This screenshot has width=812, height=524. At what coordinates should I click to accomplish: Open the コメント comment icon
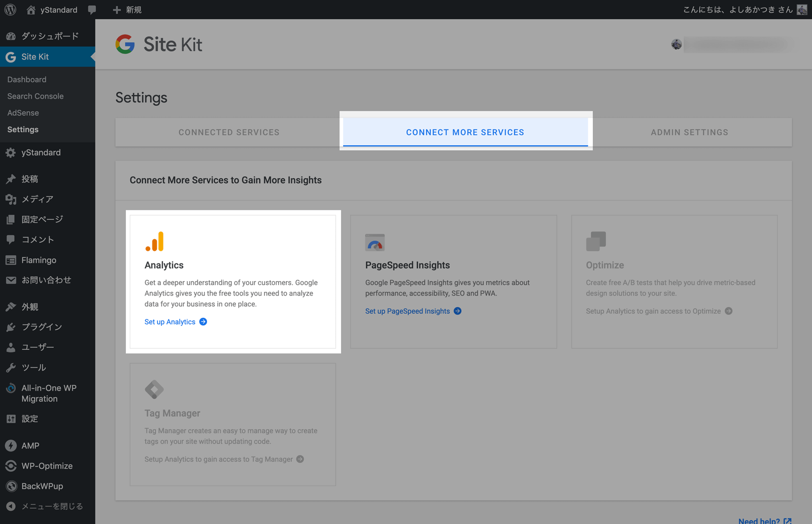pyautogui.click(x=11, y=239)
